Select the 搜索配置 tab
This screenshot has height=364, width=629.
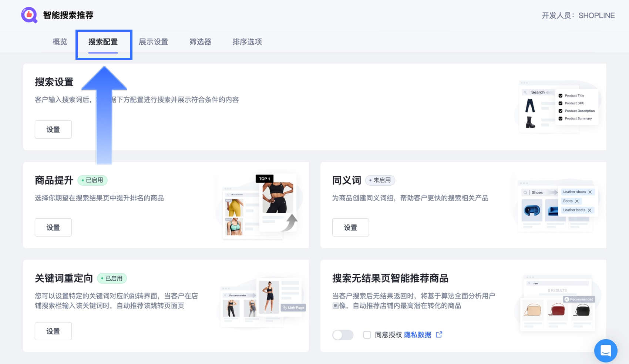point(103,42)
